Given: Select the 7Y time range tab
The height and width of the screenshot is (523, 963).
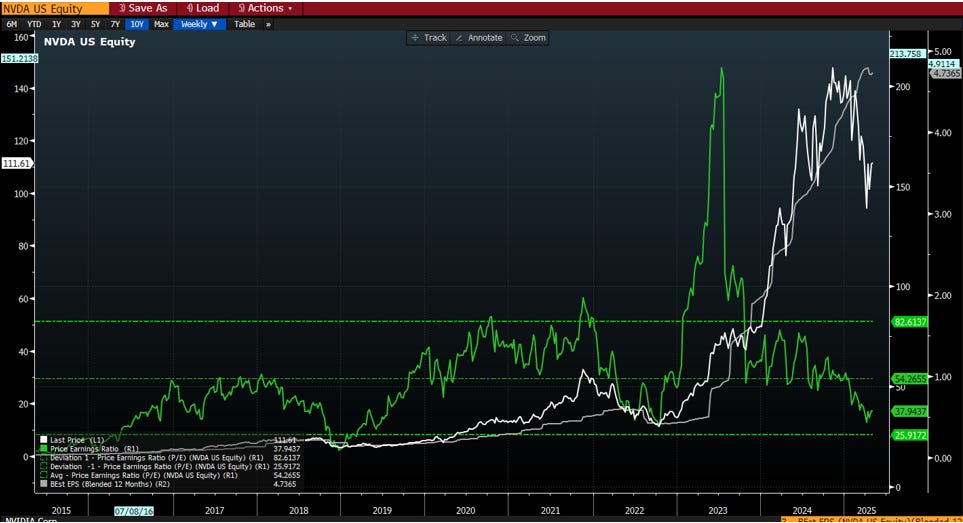Looking at the screenshot, I should [x=115, y=24].
